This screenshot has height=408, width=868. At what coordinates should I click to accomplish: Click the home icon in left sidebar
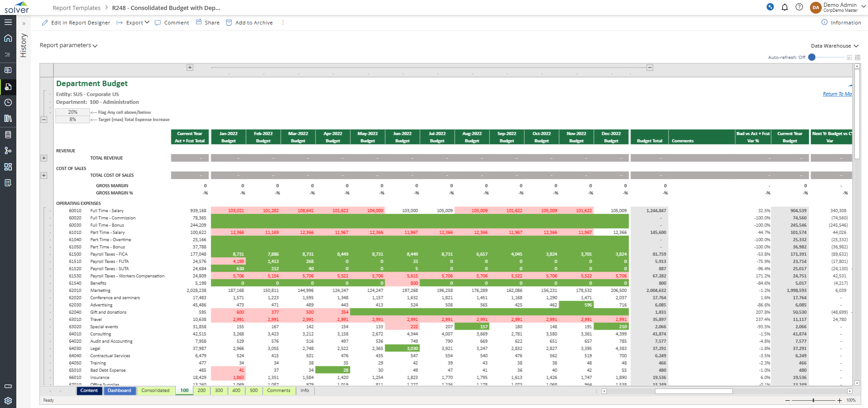8,38
